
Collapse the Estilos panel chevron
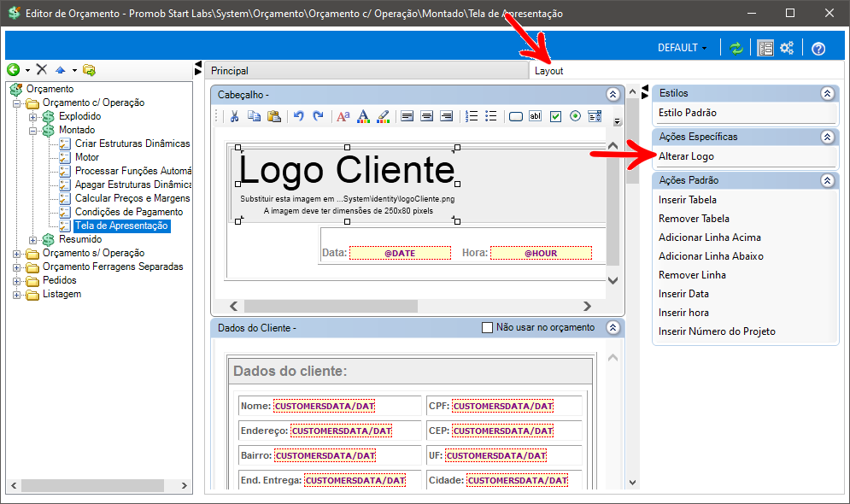[827, 93]
